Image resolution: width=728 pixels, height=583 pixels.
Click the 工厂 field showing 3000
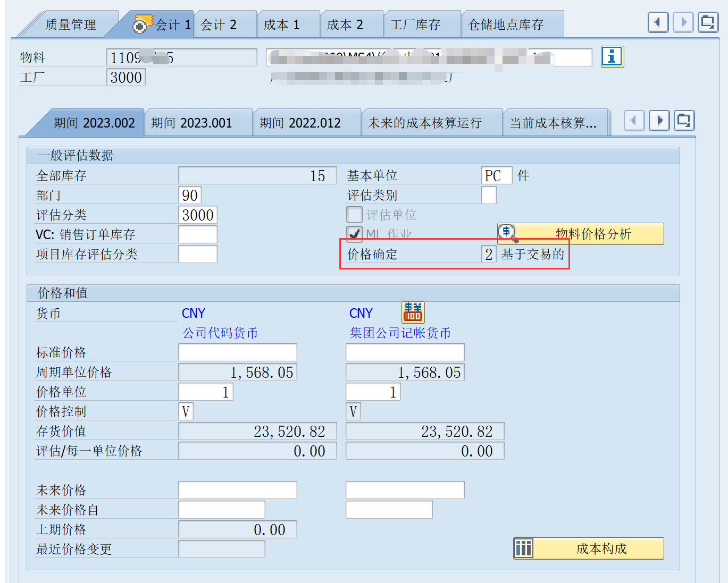coord(126,77)
